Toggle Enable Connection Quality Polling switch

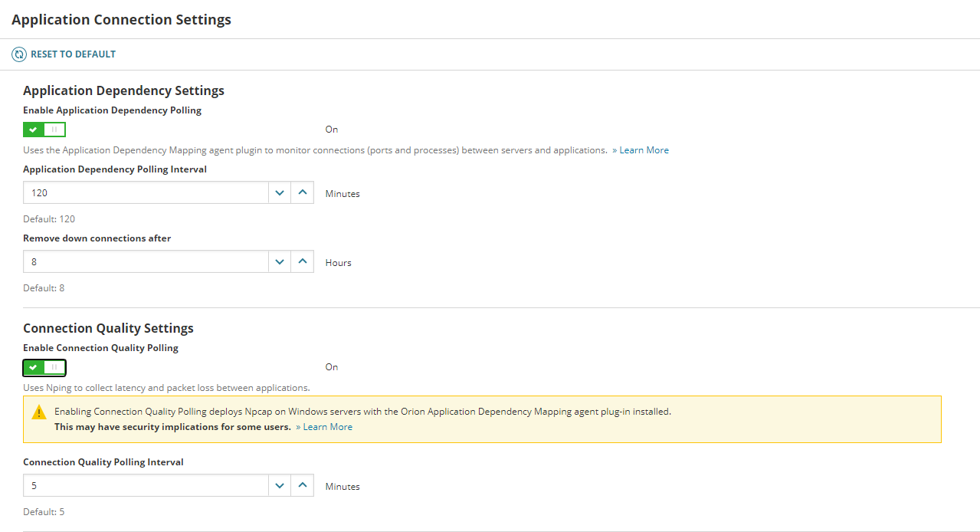[x=44, y=367]
